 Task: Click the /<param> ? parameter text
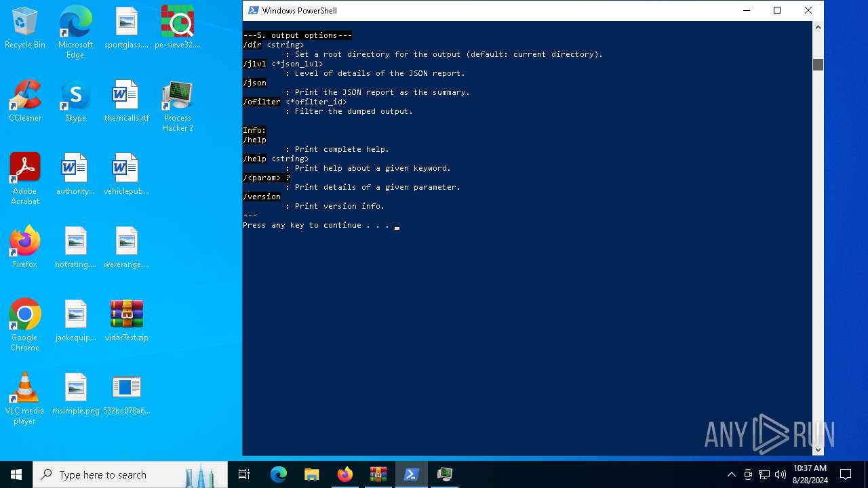pos(267,178)
